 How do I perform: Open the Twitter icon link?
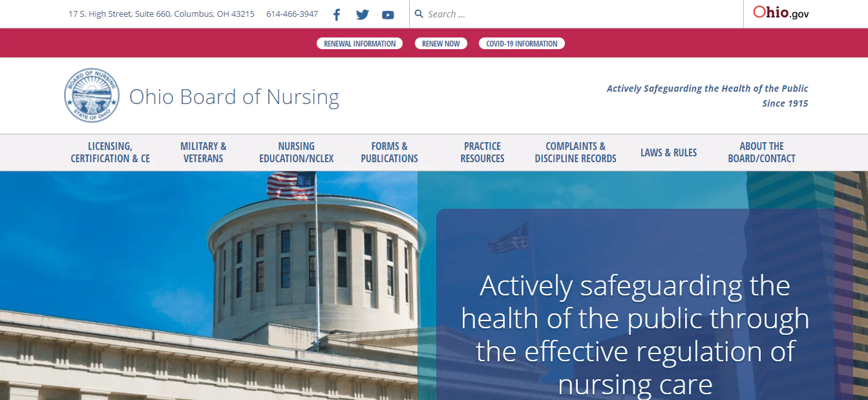363,14
